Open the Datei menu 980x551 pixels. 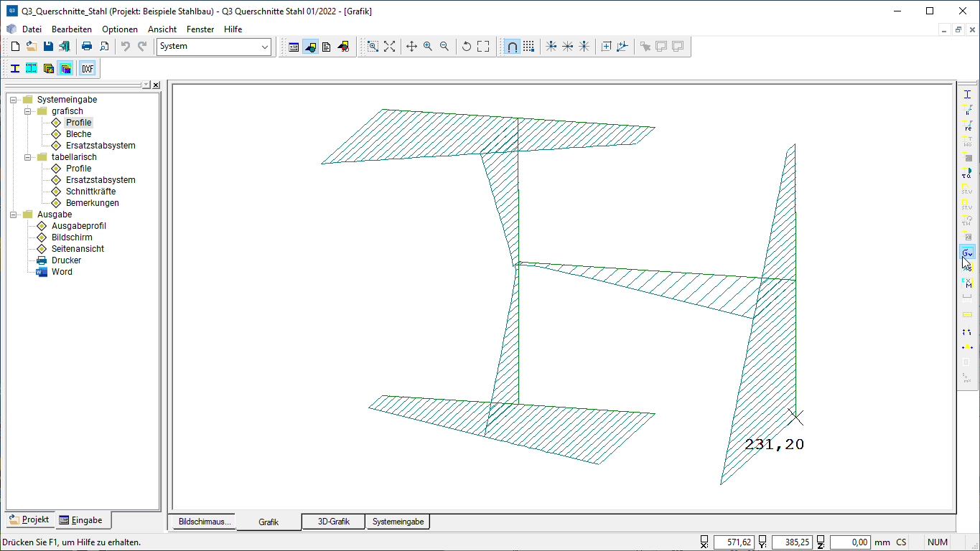[32, 29]
